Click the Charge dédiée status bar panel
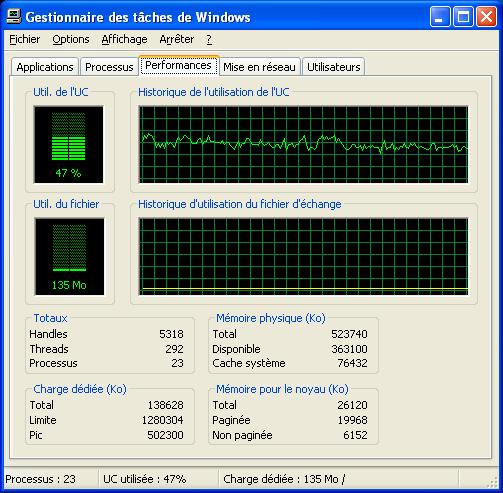 click(x=338, y=479)
